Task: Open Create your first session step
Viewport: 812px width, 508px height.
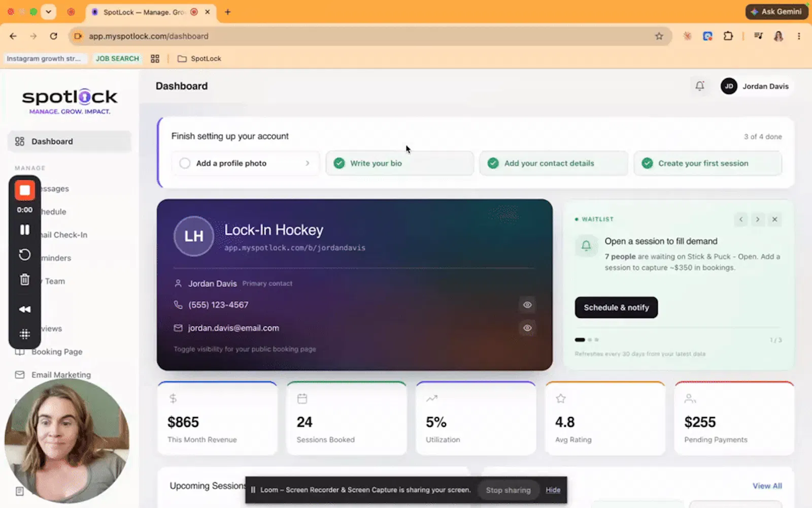Action: 707,163
